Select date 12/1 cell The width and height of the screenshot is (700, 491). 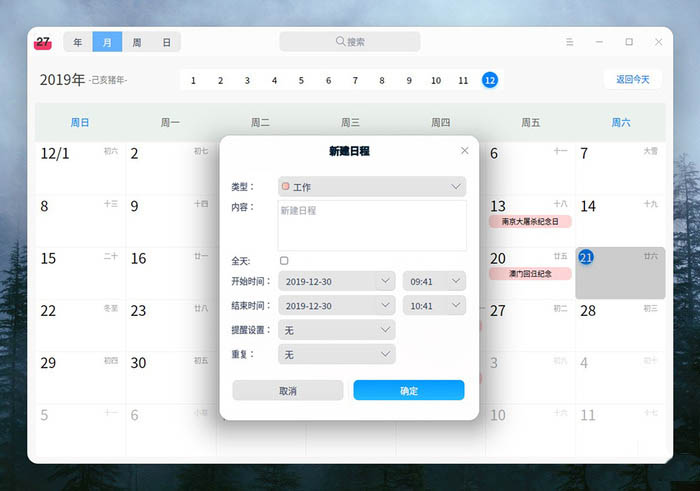pyautogui.click(x=80, y=168)
